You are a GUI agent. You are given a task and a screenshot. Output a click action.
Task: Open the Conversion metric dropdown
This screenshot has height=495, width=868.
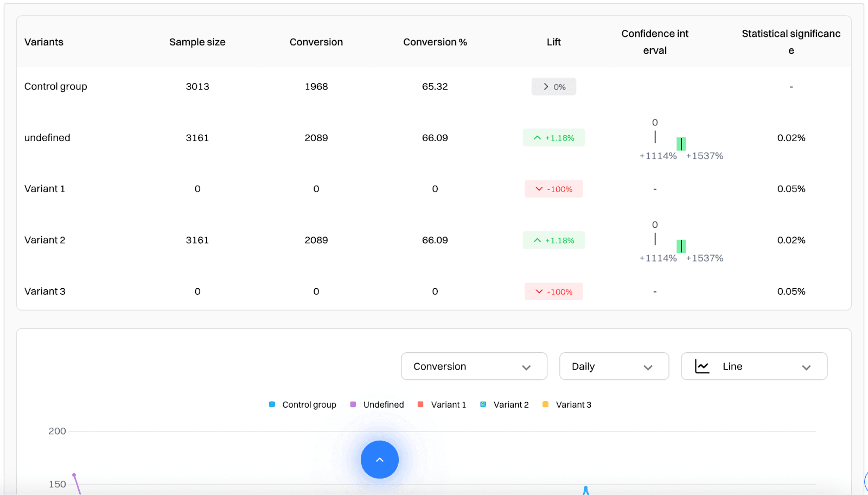[473, 366]
